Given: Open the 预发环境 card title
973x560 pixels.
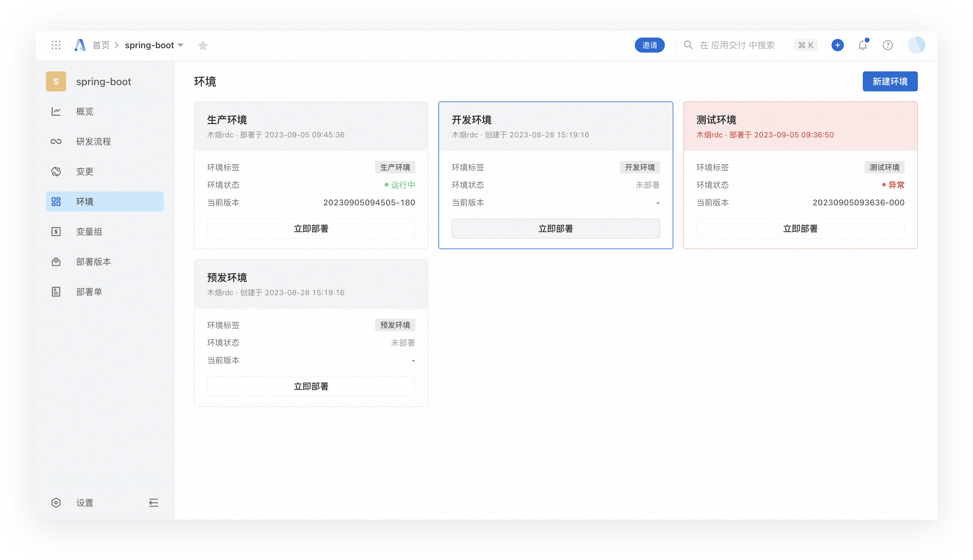Looking at the screenshot, I should coord(227,277).
